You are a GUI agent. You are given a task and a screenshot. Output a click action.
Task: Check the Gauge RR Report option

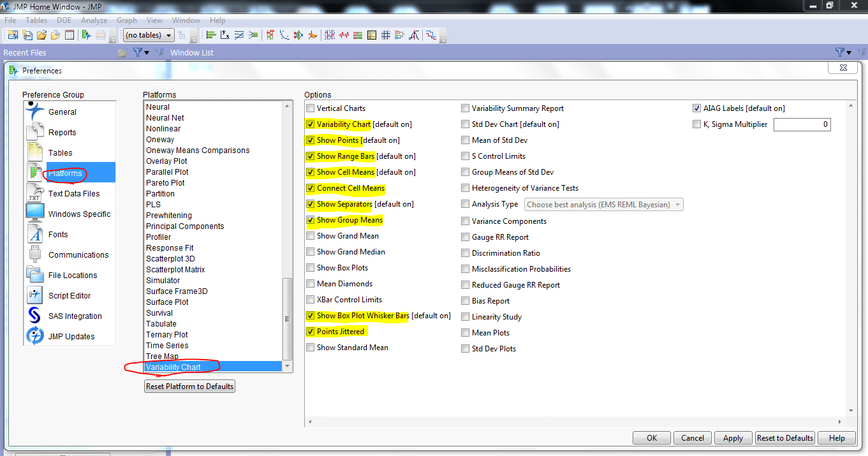coord(466,237)
